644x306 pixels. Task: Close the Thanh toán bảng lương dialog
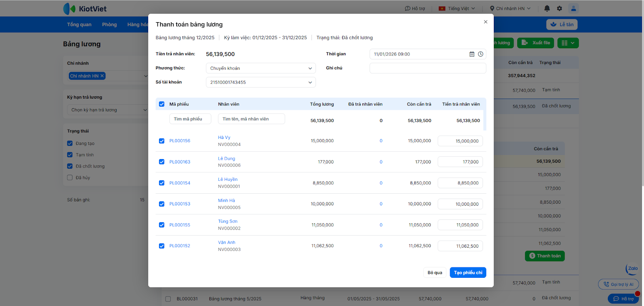pyautogui.click(x=485, y=22)
